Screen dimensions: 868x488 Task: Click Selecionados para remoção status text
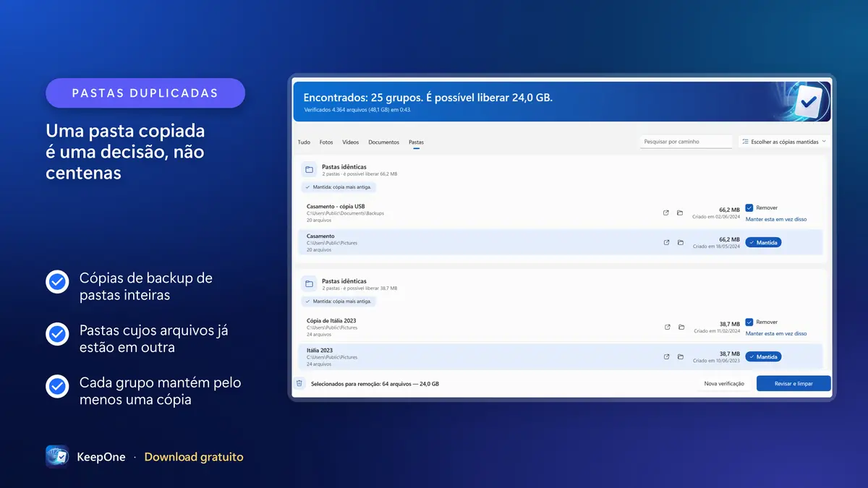(375, 384)
